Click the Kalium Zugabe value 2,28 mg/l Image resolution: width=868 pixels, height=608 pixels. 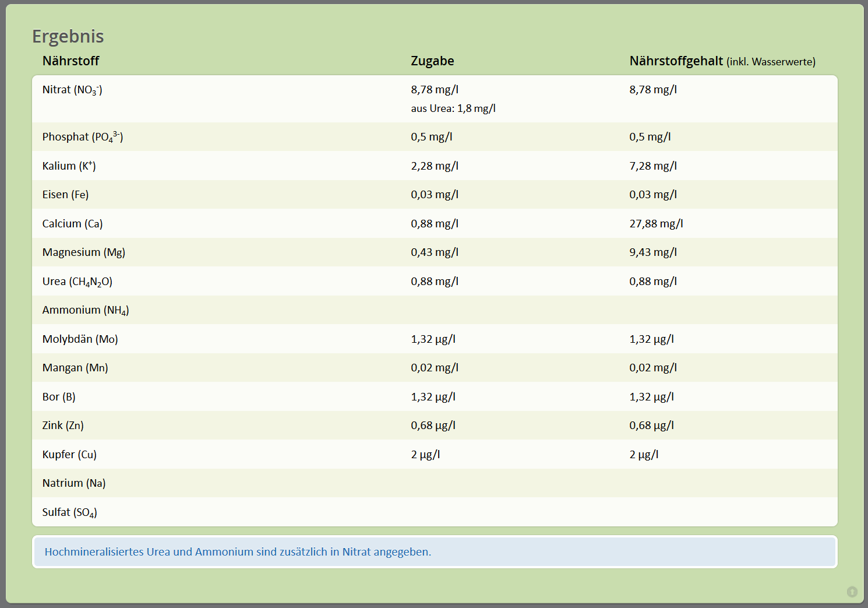(435, 166)
